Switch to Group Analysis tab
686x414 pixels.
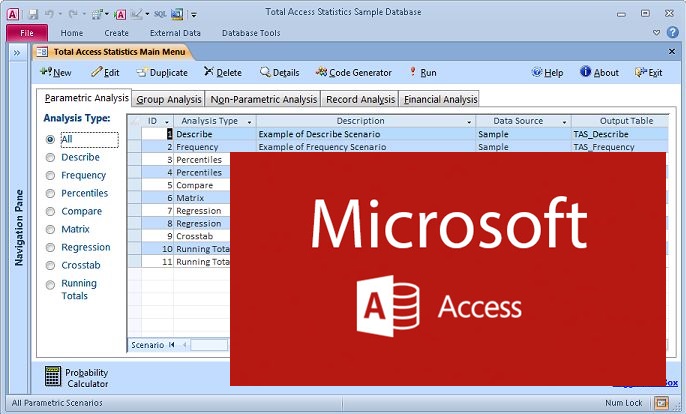point(168,99)
